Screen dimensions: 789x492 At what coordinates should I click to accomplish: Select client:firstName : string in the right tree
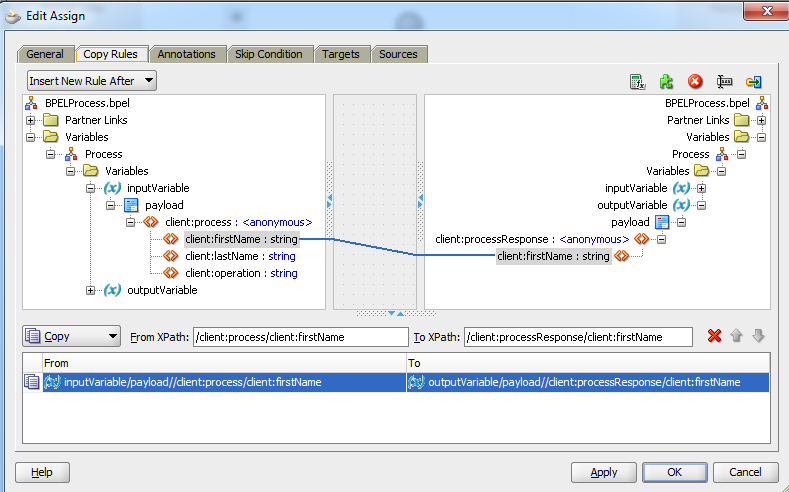553,256
